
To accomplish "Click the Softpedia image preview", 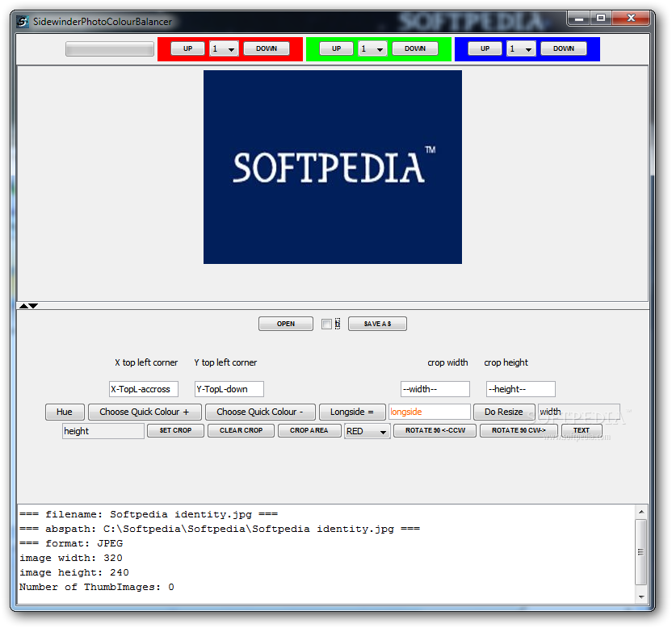I will pos(333,167).
